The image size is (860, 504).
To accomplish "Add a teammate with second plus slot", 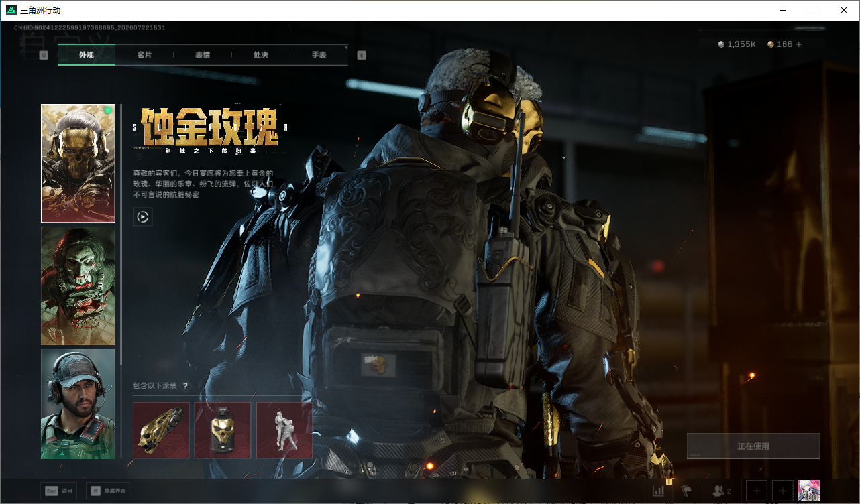I will click(x=782, y=491).
